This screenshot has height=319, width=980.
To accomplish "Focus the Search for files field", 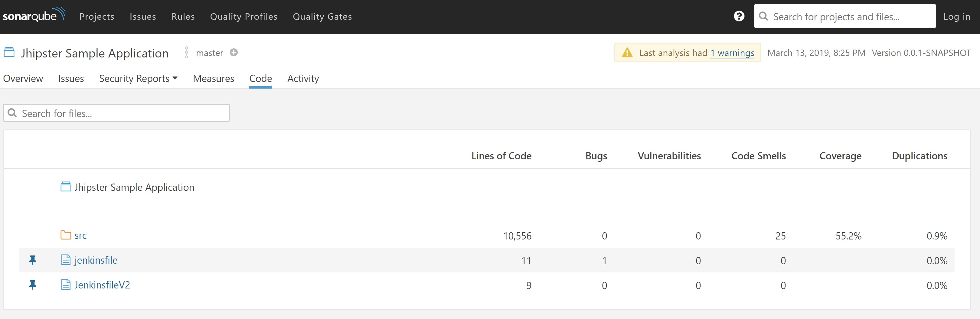I will tap(122, 113).
